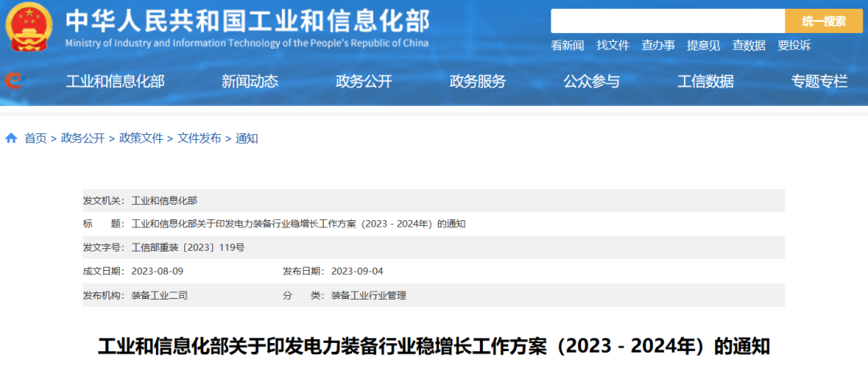Select the 专题专栏 nav menu

(x=819, y=82)
